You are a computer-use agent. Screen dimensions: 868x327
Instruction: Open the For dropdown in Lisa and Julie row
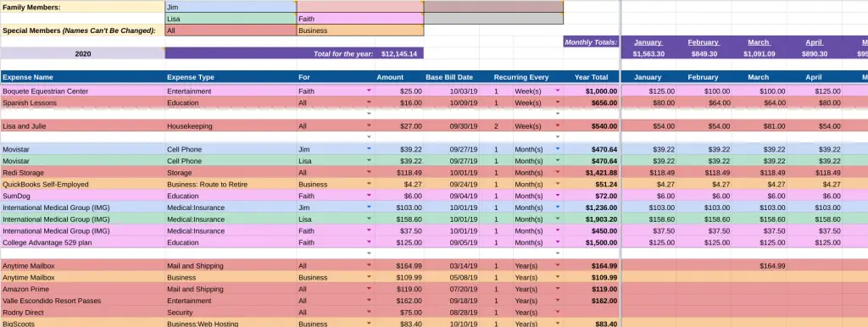pyautogui.click(x=370, y=125)
